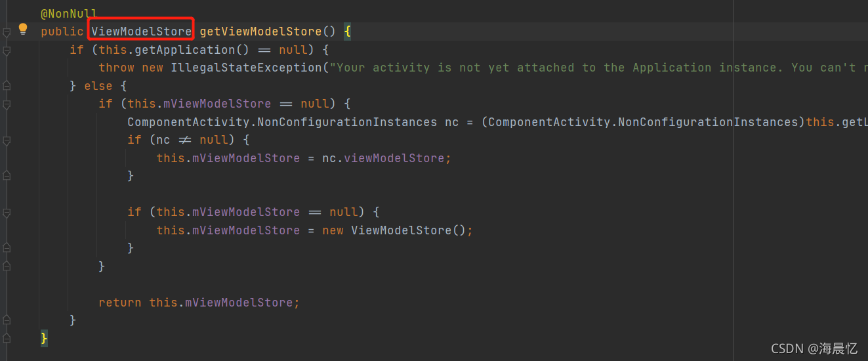This screenshot has width=868, height=361.
Task: Click 'nc.viewModelStore' on the assignment line
Action: coord(383,158)
